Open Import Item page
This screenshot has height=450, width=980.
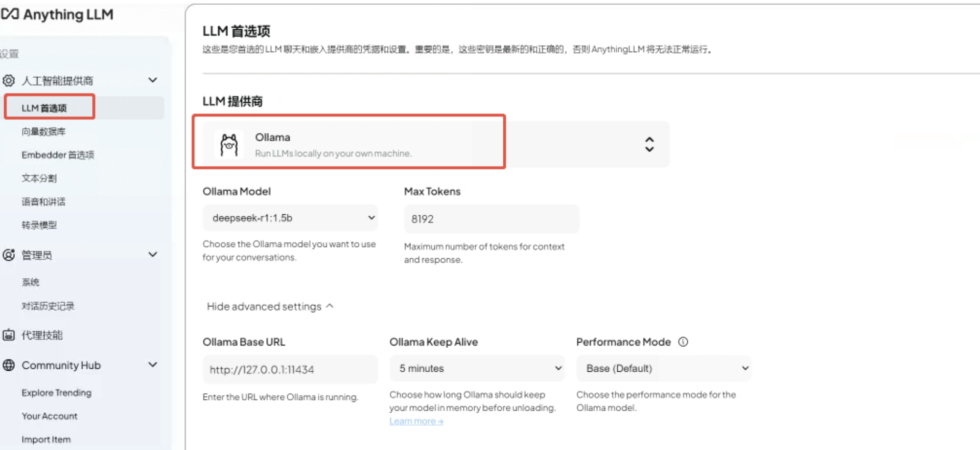(x=46, y=439)
